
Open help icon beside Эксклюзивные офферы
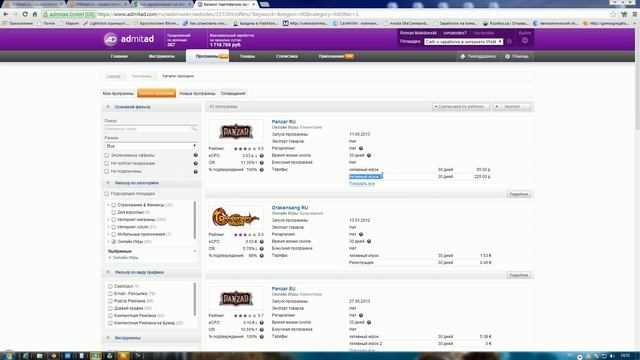(196, 156)
